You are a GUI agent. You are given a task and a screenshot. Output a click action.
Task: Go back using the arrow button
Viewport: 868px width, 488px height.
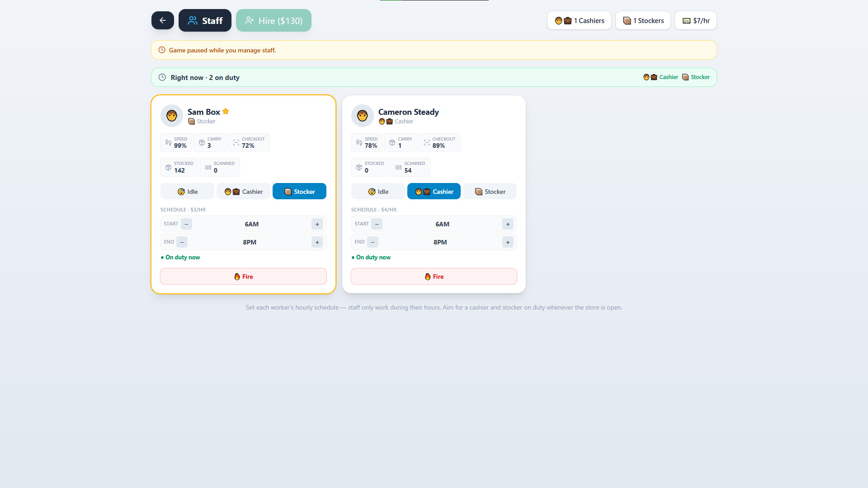(x=163, y=20)
